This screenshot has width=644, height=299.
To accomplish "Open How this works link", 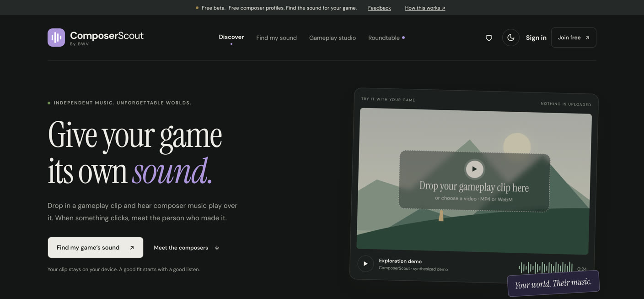I will 425,8.
